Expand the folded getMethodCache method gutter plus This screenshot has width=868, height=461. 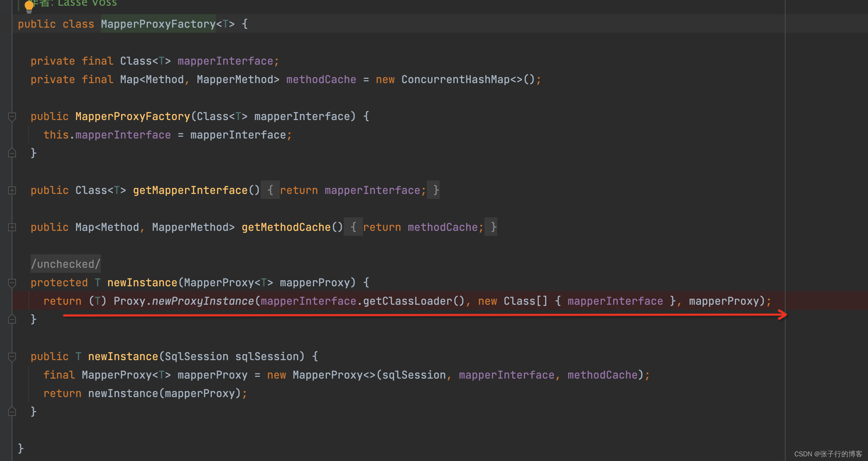pyautogui.click(x=12, y=227)
